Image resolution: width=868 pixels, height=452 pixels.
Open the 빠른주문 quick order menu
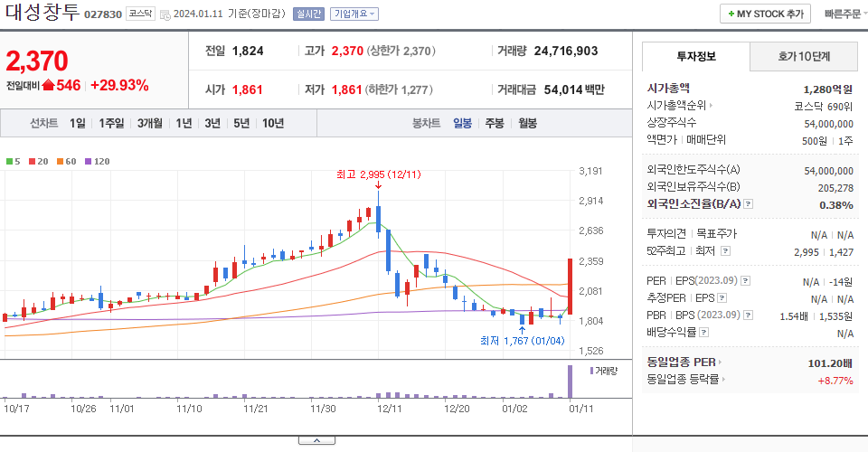[844, 14]
